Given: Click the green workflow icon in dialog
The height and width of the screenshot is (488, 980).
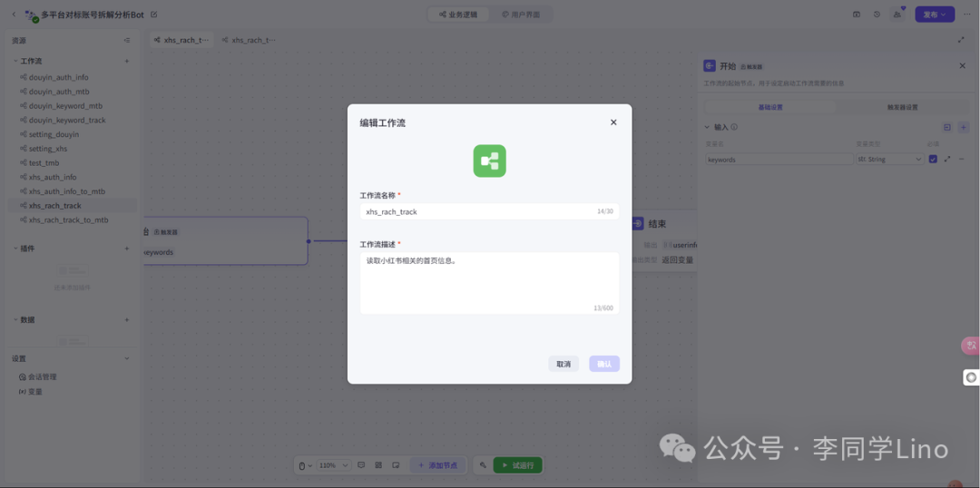Looking at the screenshot, I should (489, 161).
